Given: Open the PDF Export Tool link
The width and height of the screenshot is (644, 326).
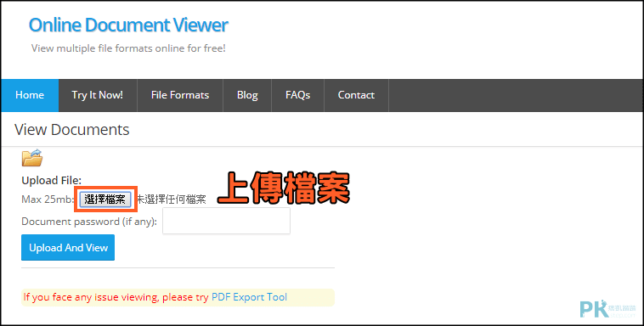Looking at the screenshot, I should [x=249, y=297].
